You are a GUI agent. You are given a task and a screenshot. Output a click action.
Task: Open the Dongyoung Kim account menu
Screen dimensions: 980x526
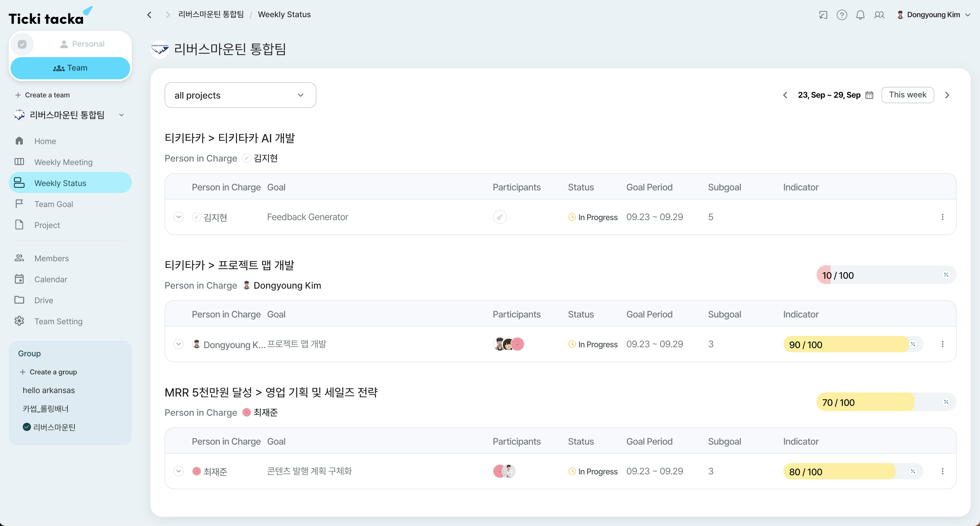coord(934,15)
